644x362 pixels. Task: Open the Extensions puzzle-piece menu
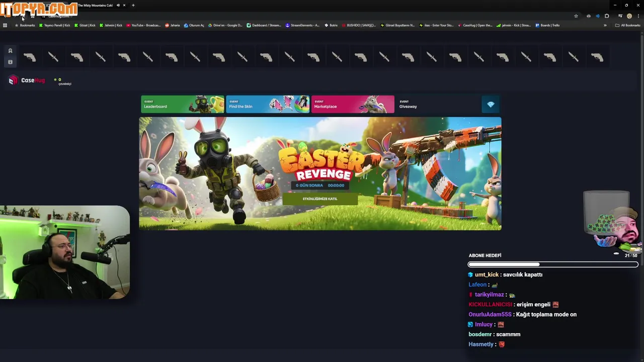(x=607, y=16)
